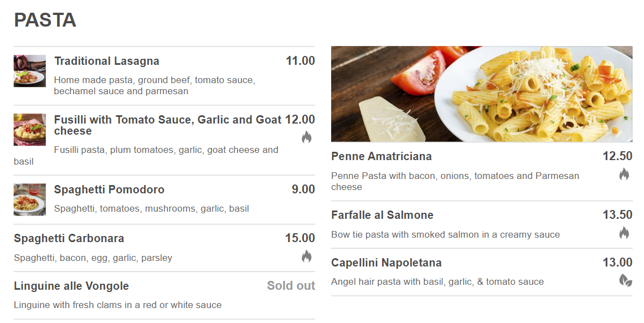Click the large penne pasta photo
The height and width of the screenshot is (323, 644).
pyautogui.click(x=482, y=94)
